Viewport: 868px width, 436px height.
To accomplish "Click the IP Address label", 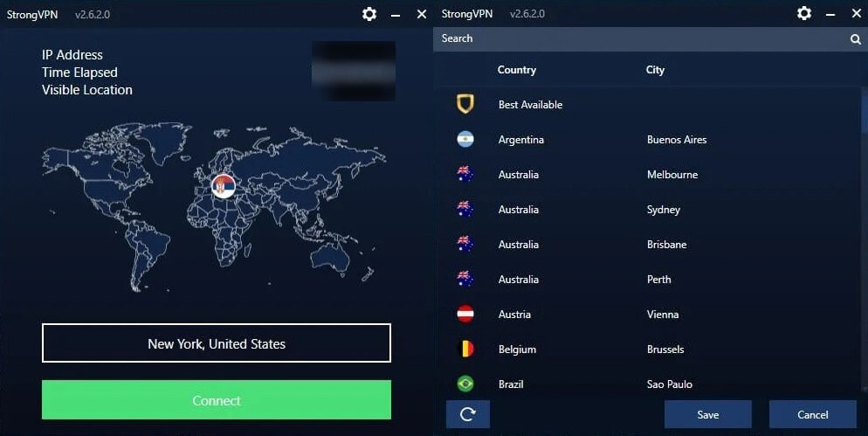I will coord(72,55).
